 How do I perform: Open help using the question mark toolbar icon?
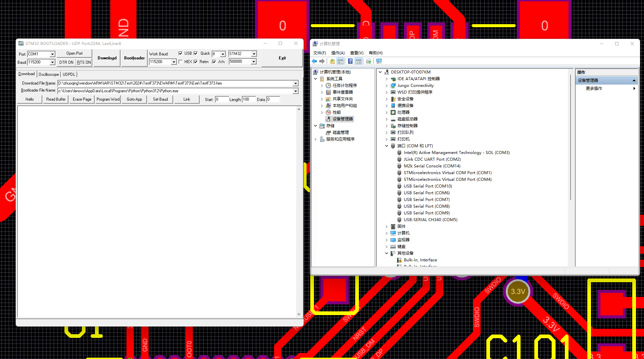click(x=350, y=61)
